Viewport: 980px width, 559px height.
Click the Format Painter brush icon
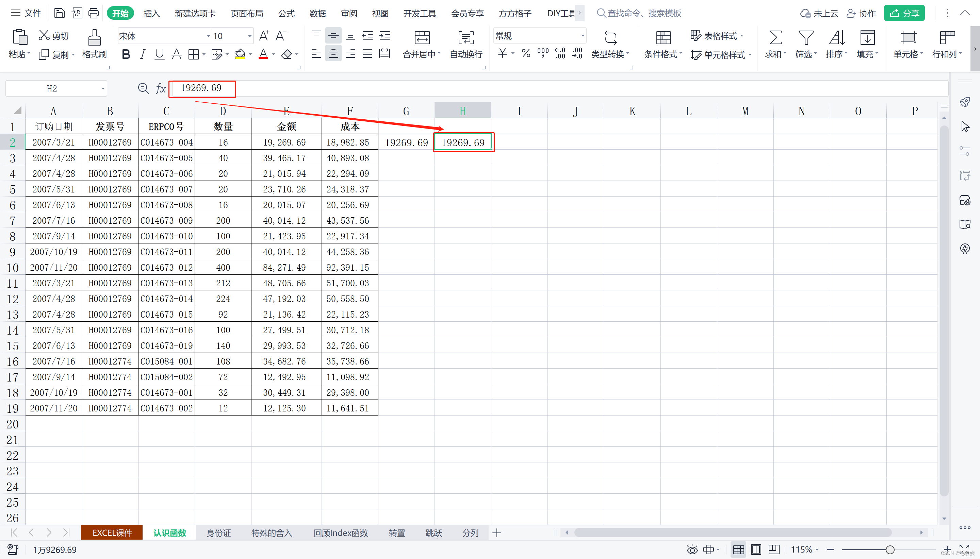pos(95,38)
